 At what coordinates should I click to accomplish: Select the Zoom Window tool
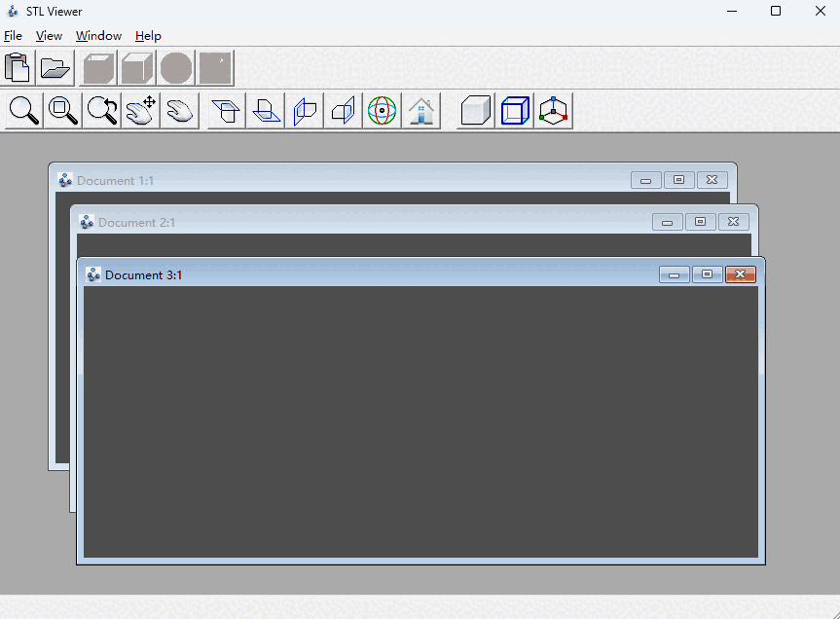62,110
